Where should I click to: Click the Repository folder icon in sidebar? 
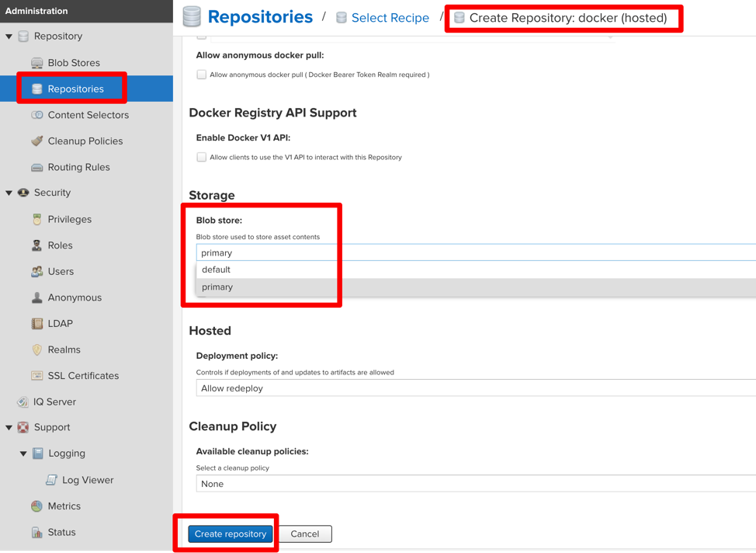coord(23,37)
